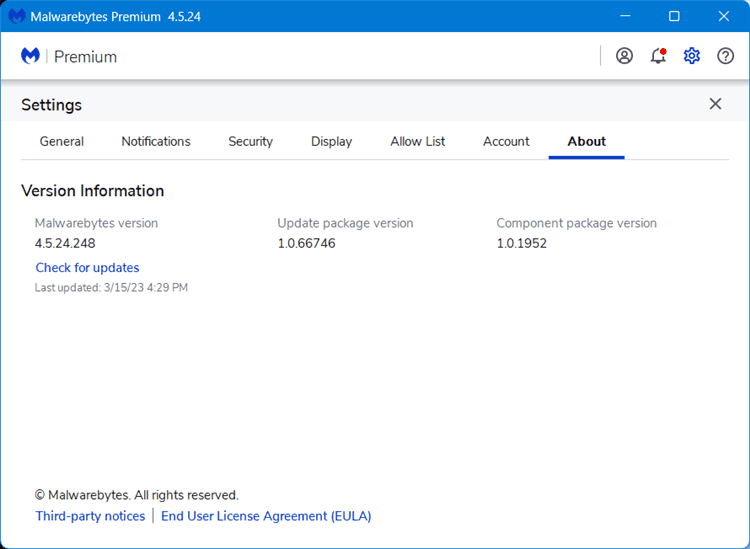Open the Third-party notices link
This screenshot has height=549, width=750.
coord(90,516)
